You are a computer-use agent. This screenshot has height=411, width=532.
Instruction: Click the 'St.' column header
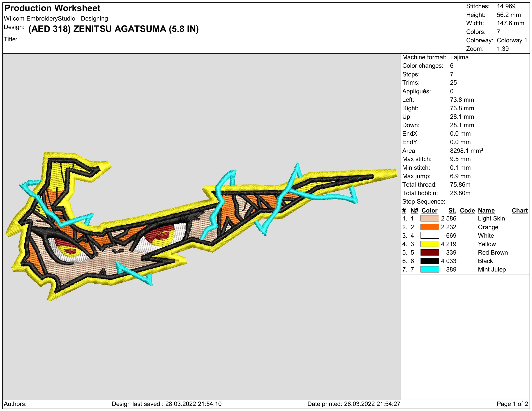(x=452, y=210)
